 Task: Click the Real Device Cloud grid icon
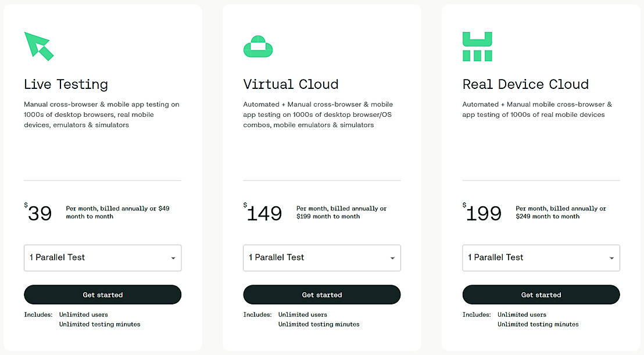(477, 46)
